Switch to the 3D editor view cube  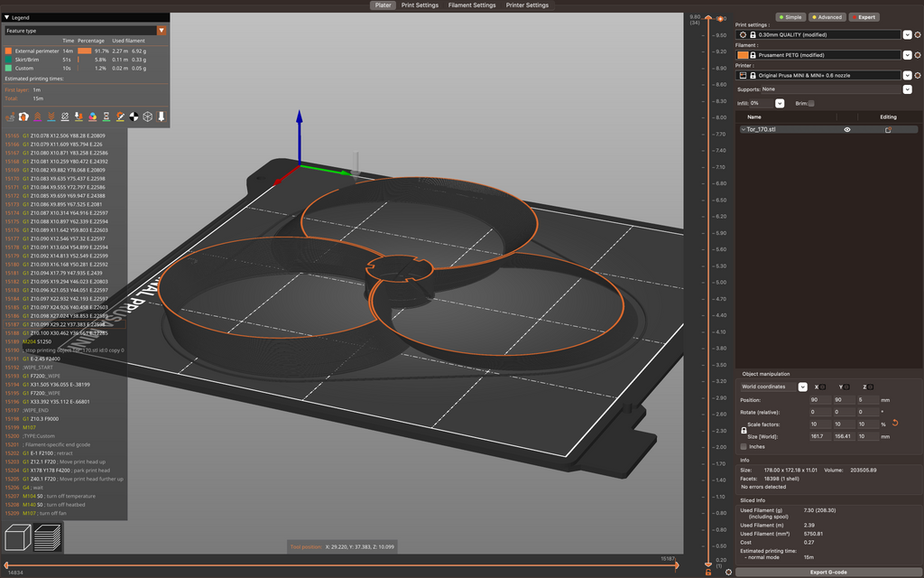point(17,538)
